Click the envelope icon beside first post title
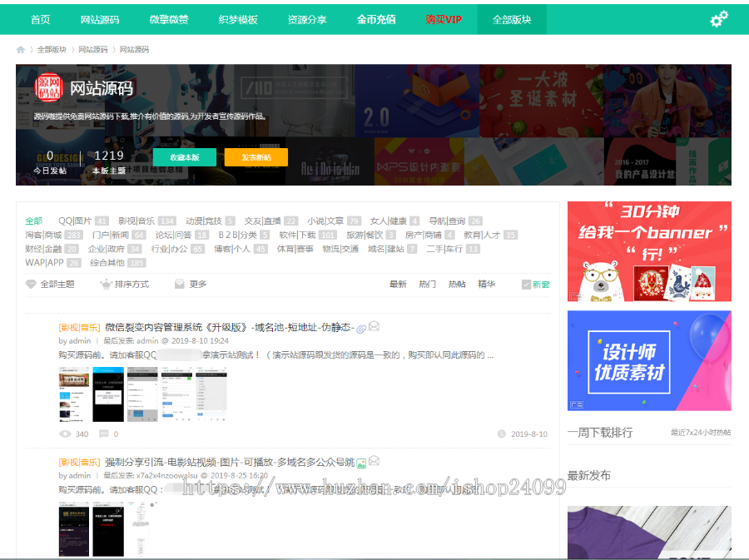The image size is (749, 560). [374, 326]
